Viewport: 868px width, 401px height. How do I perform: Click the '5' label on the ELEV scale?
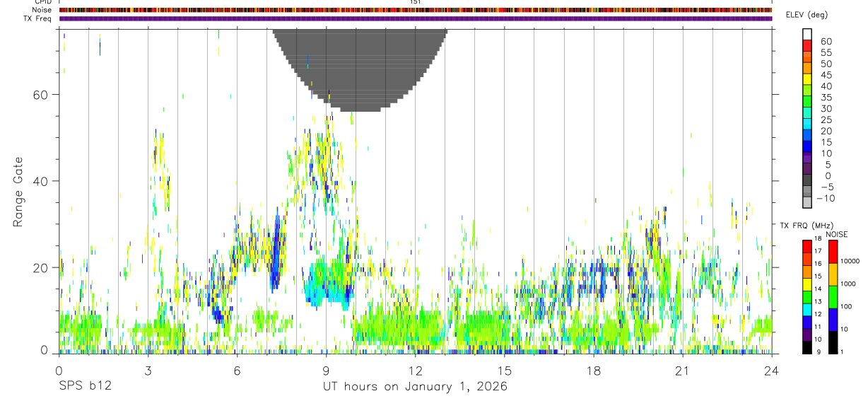[828, 165]
